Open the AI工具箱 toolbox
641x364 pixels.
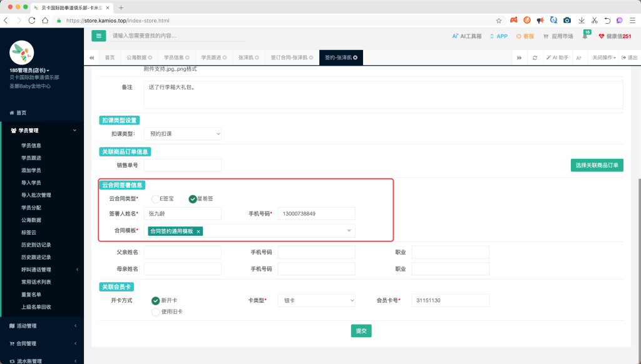tap(466, 36)
